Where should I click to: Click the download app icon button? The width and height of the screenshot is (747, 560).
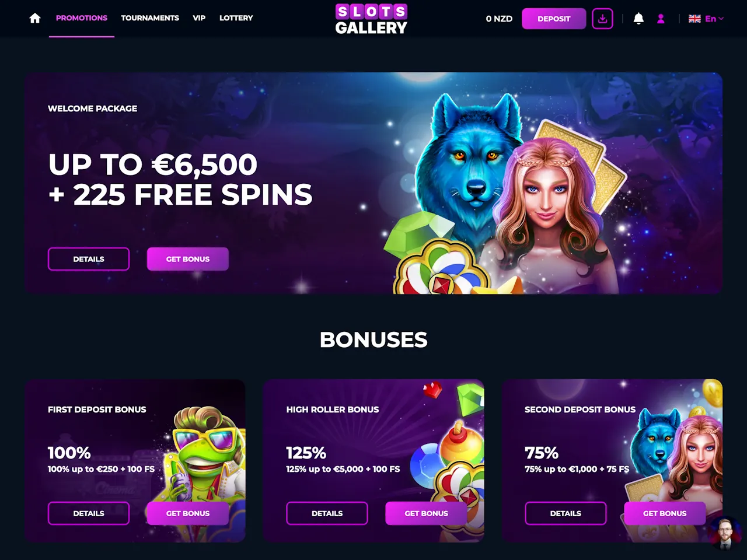(602, 19)
